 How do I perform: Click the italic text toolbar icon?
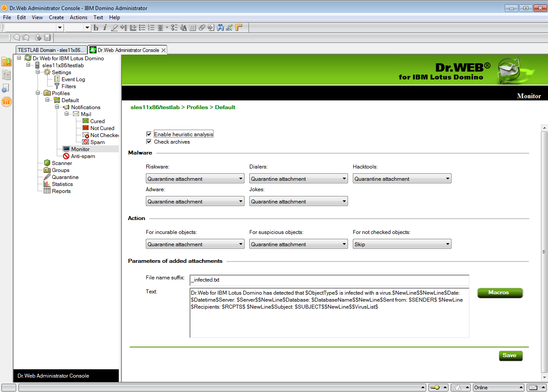click(x=105, y=28)
